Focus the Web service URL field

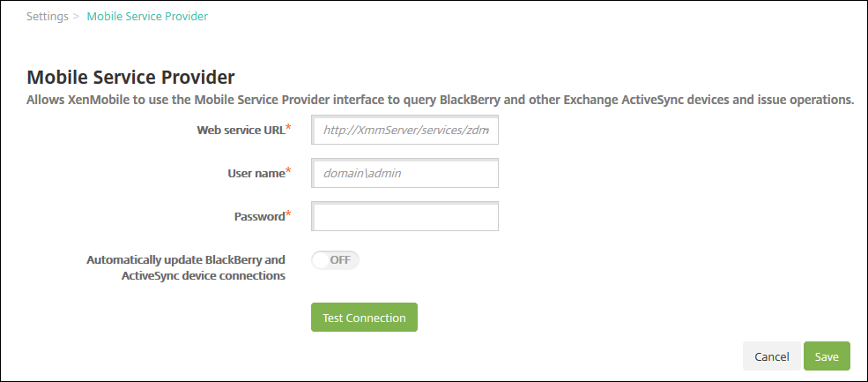pyautogui.click(x=405, y=130)
